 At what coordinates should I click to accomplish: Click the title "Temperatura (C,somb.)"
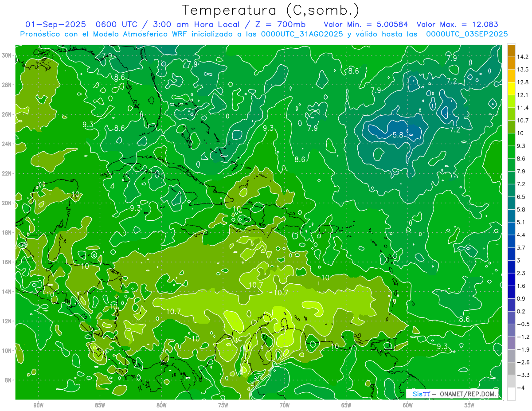pos(271,11)
